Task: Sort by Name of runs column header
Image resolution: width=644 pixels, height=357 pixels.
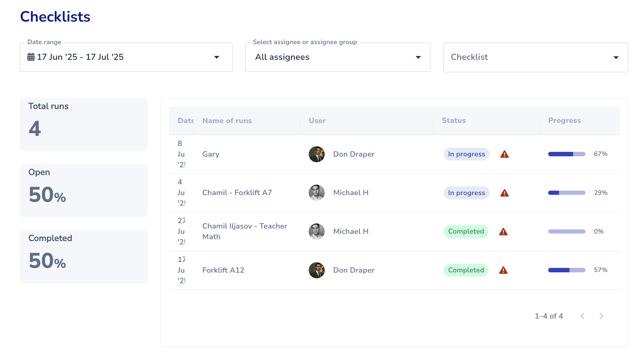Action: coord(227,121)
